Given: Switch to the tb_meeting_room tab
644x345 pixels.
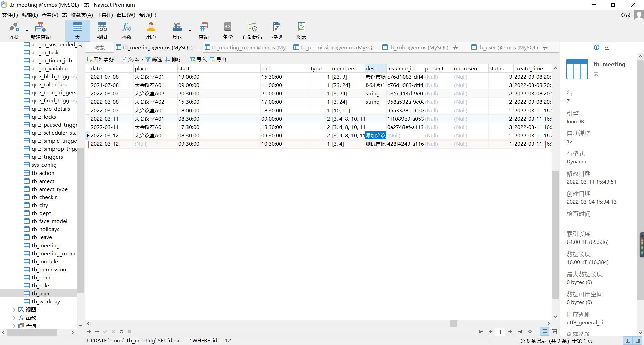Looking at the screenshot, I should point(247,47).
